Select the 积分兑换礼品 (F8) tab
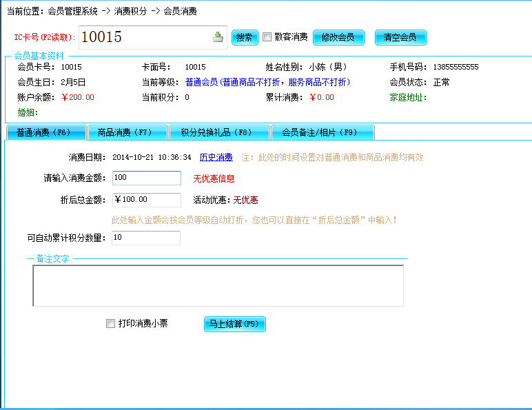Image resolution: width=532 pixels, height=410 pixels. coord(219,132)
